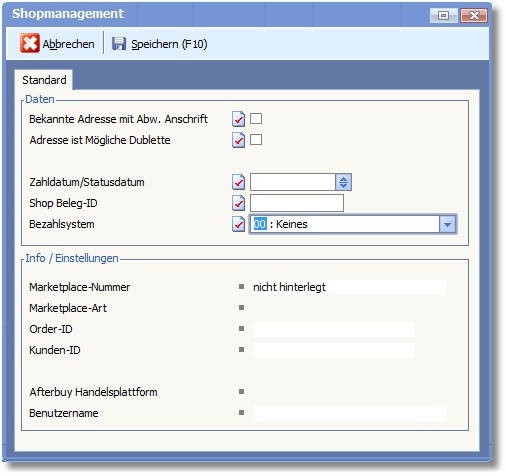This screenshot has width=506, height=476.
Task: Click checkmark icon next to Bezahlsystem
Action: click(x=238, y=224)
